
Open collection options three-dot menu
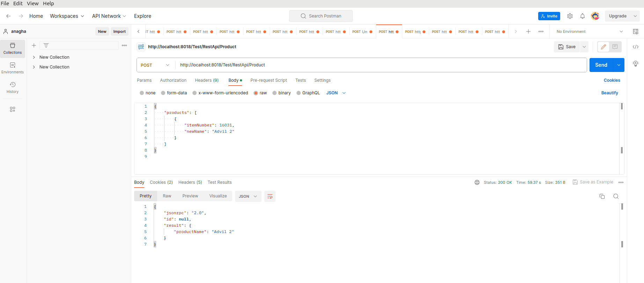click(124, 45)
